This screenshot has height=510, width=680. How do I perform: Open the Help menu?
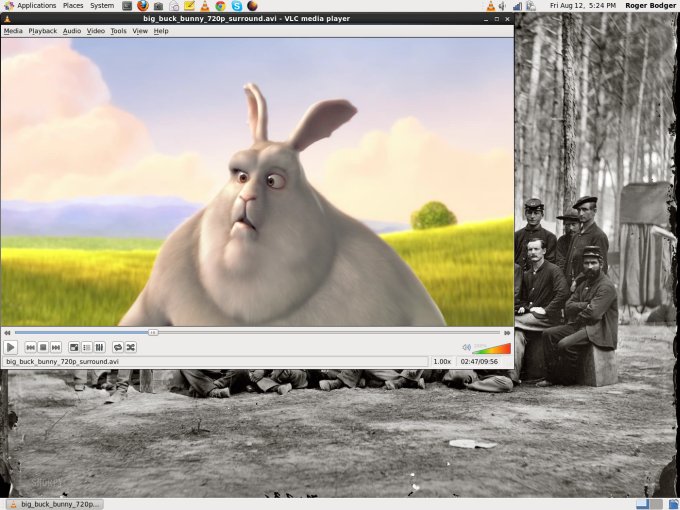(x=161, y=31)
